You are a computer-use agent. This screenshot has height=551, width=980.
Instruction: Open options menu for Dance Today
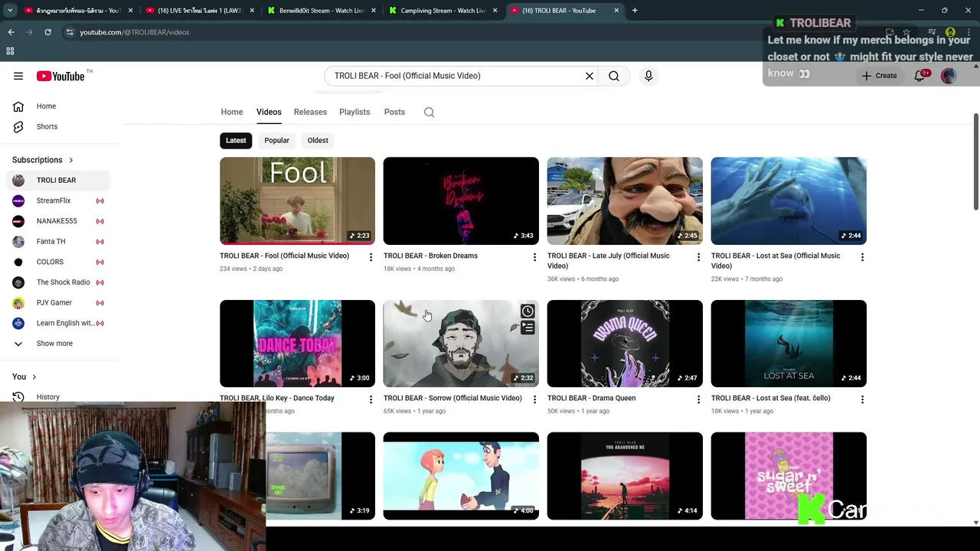[x=371, y=399]
